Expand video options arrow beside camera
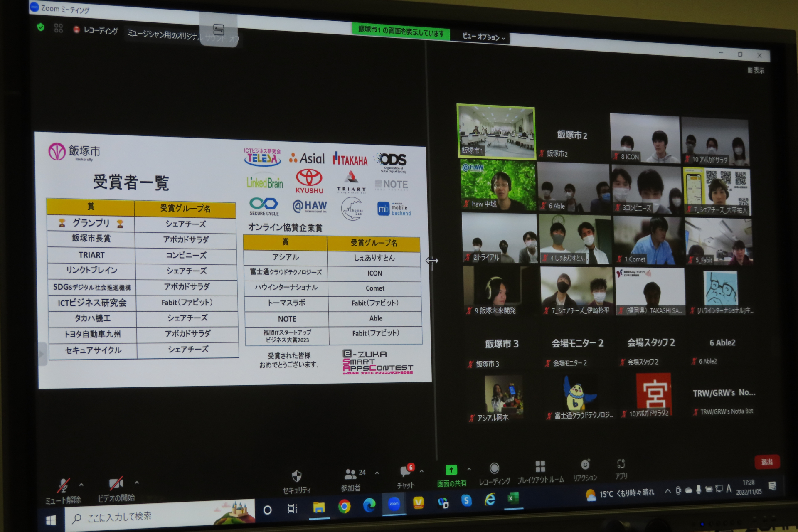The width and height of the screenshot is (798, 532). click(137, 483)
